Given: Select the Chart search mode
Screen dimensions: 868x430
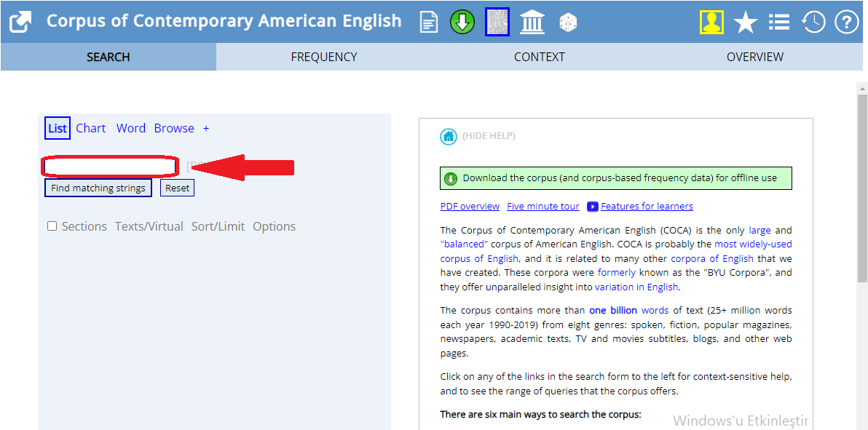Looking at the screenshot, I should click(x=91, y=128).
